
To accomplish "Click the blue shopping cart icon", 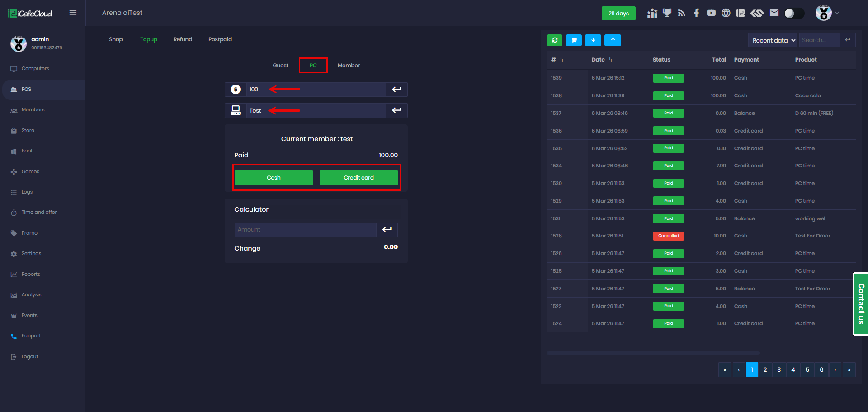I will [x=574, y=40].
